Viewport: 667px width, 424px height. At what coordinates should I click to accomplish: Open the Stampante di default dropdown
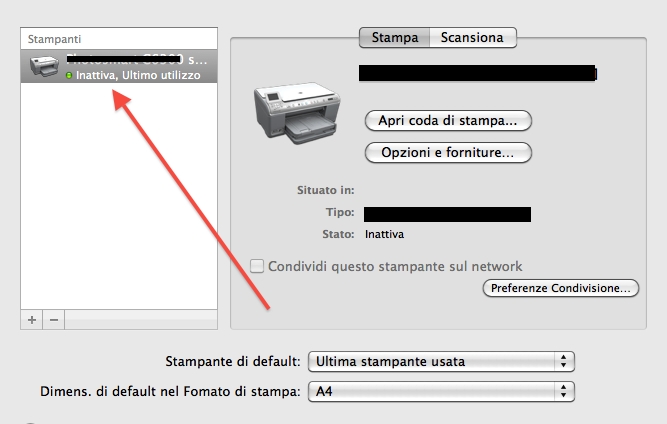tap(441, 361)
